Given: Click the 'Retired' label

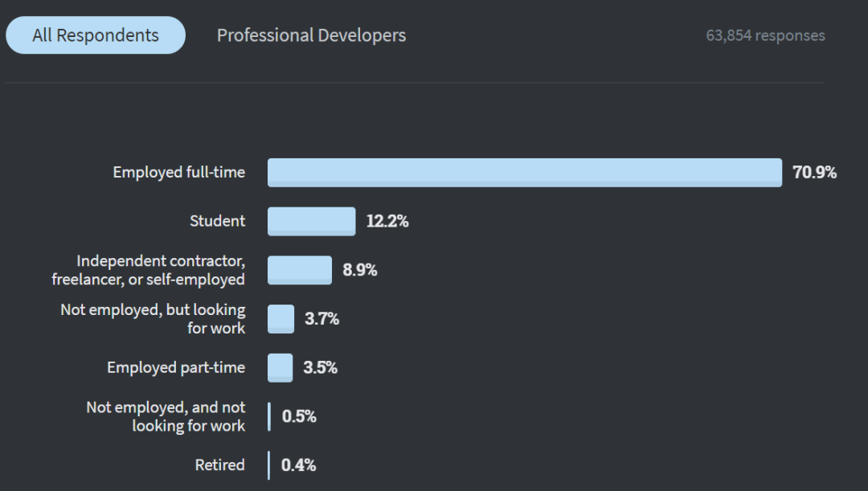Looking at the screenshot, I should pos(219,465).
